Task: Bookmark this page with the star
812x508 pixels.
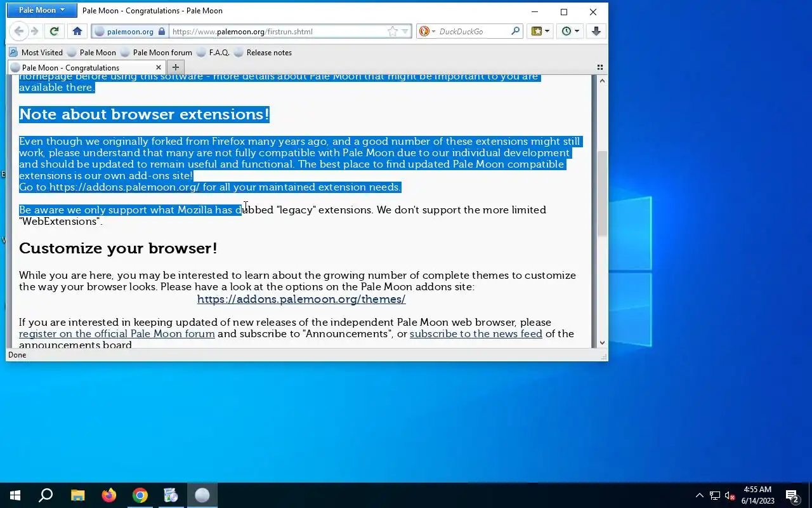Action: [393, 31]
